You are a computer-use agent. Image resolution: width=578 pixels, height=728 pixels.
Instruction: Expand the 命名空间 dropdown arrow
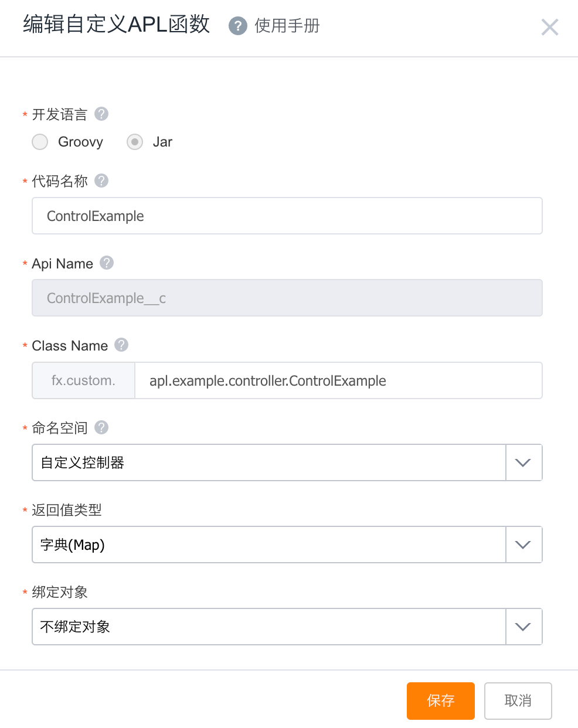point(523,462)
